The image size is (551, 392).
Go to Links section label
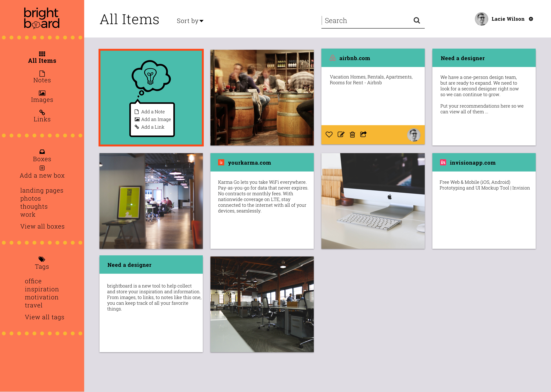coord(42,119)
